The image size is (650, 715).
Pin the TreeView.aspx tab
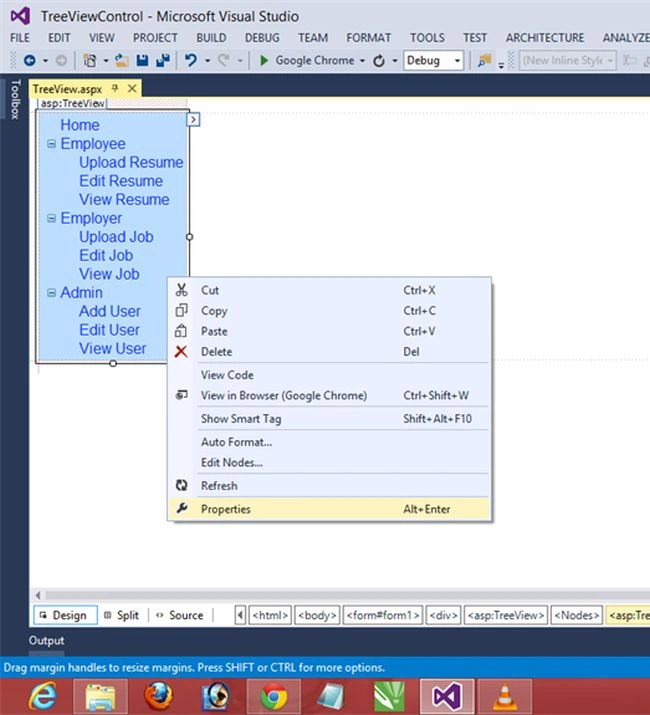115,88
